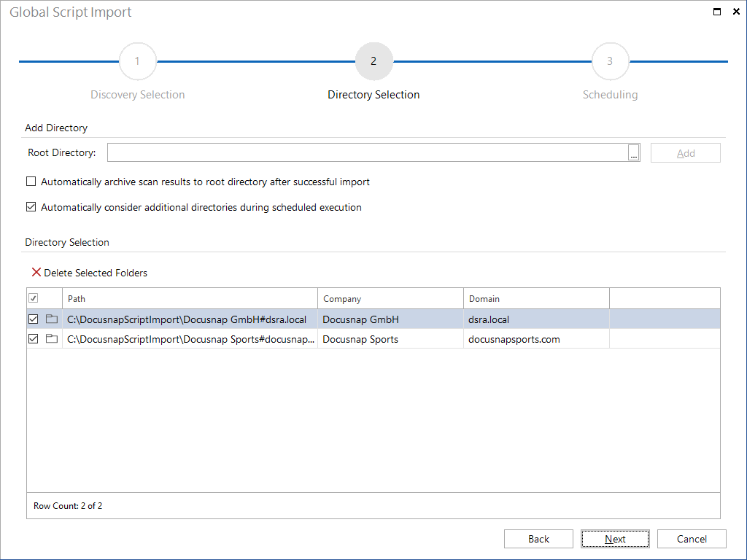Screen dimensions: 747x560
Task: Select the Docusnap Sports#docusnap... path cell
Action: tap(190, 340)
